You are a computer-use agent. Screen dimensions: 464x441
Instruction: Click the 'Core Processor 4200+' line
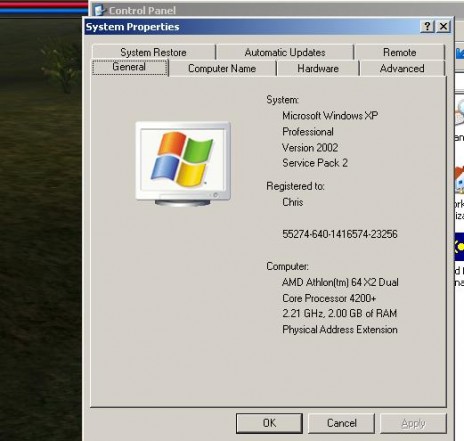[x=329, y=298]
